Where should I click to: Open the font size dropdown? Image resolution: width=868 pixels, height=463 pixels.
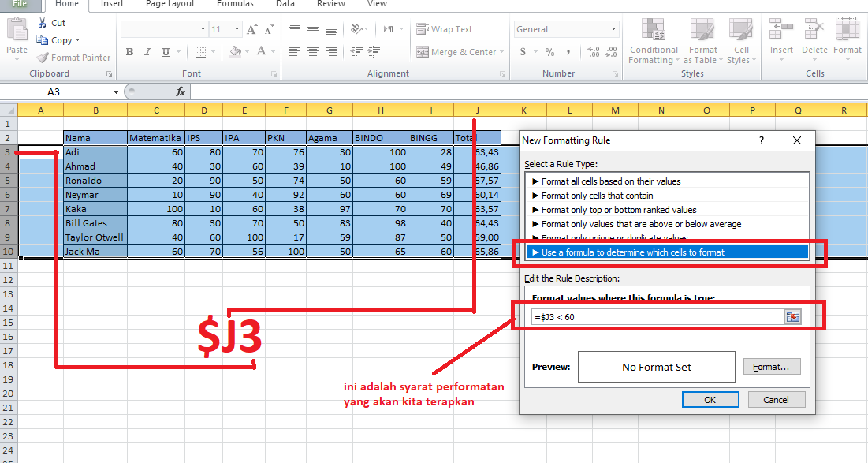(x=237, y=29)
